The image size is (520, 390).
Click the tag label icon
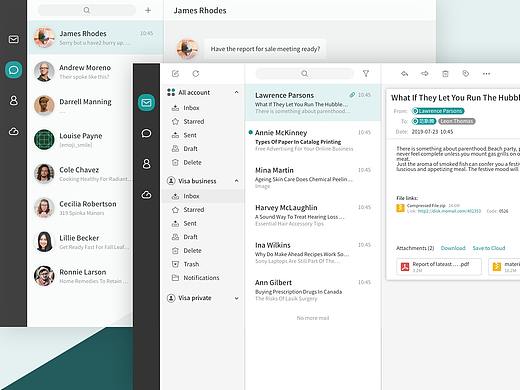tap(466, 74)
